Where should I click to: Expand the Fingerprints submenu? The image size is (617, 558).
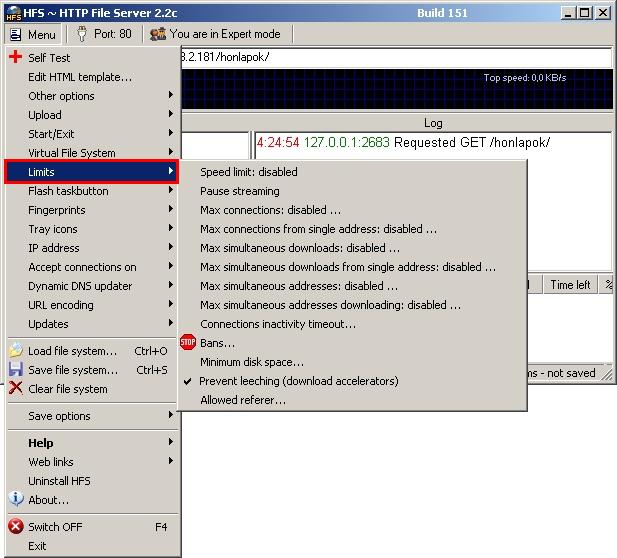coord(92,210)
